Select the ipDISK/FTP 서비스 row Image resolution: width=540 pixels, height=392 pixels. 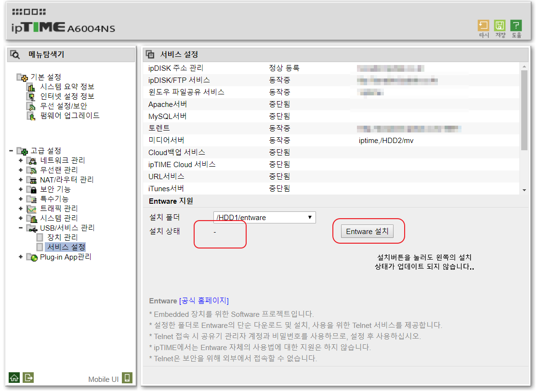coord(331,80)
